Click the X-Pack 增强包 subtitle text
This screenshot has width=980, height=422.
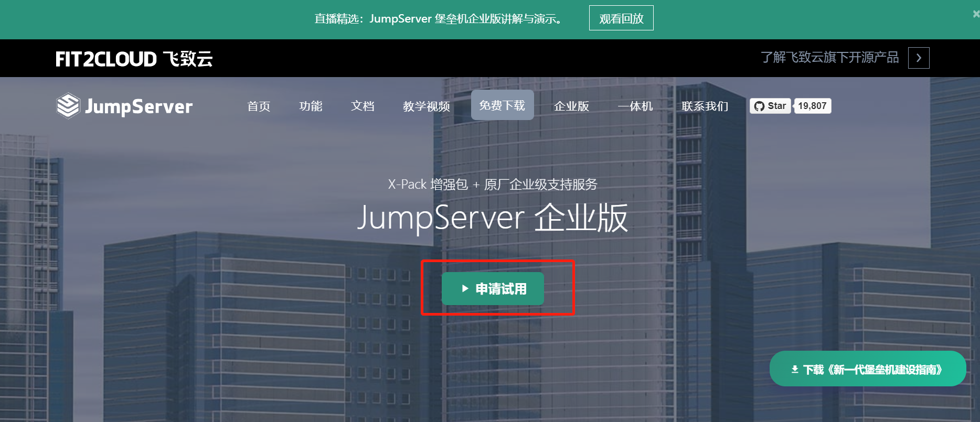493,185
